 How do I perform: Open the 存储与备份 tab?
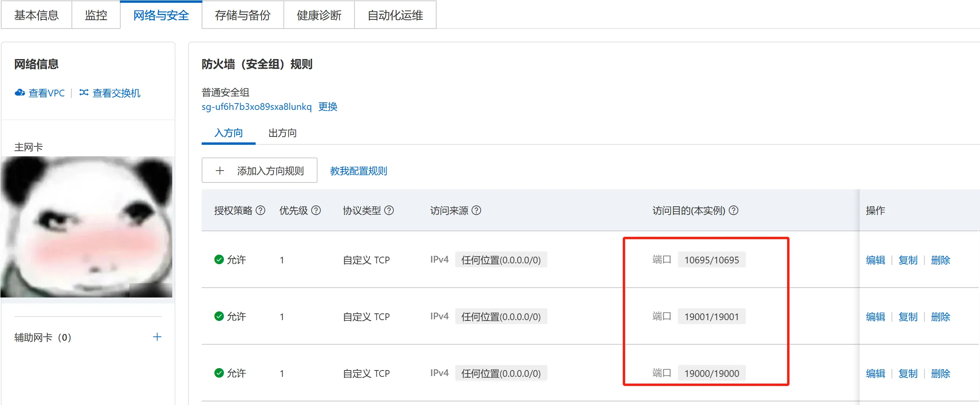coord(243,15)
